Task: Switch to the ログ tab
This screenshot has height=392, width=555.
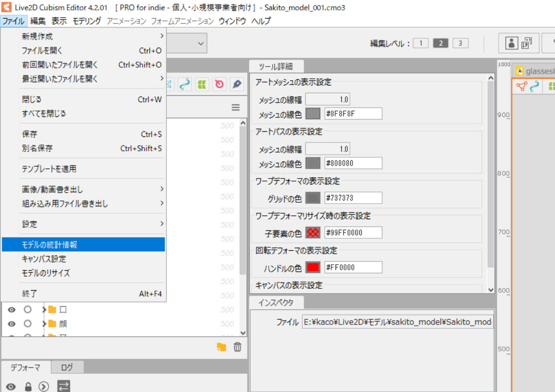Action: point(67,368)
